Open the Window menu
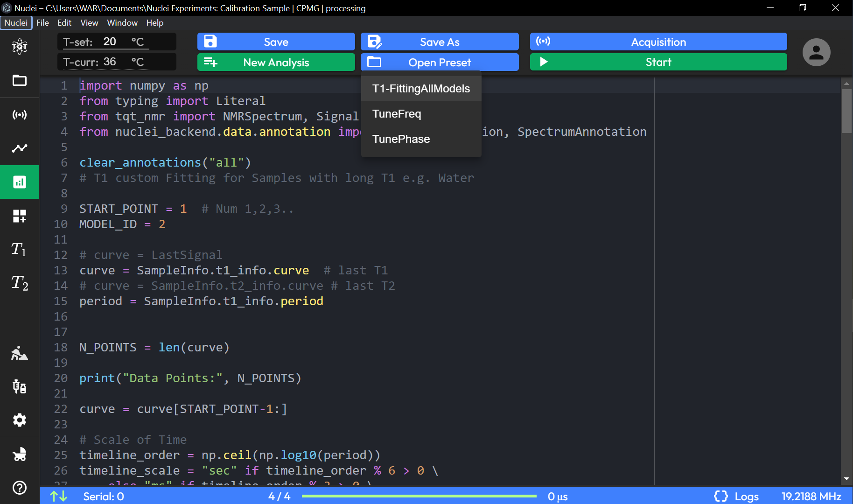 point(122,22)
